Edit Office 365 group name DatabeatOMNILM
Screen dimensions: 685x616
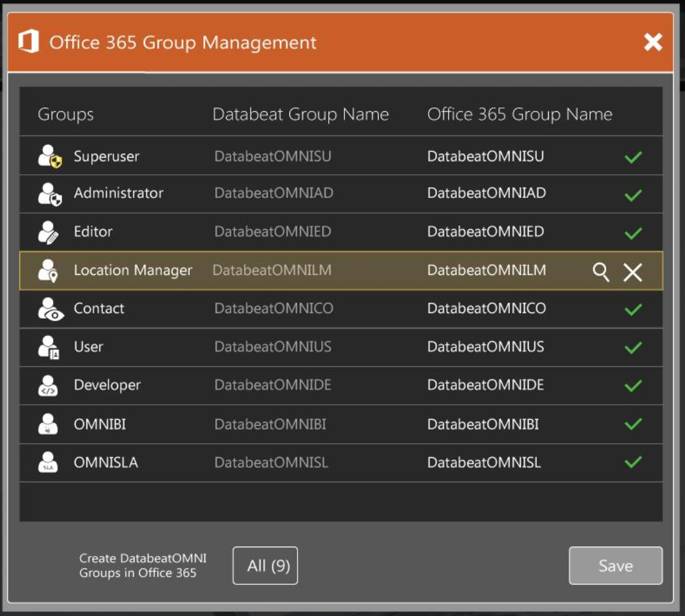point(486,271)
